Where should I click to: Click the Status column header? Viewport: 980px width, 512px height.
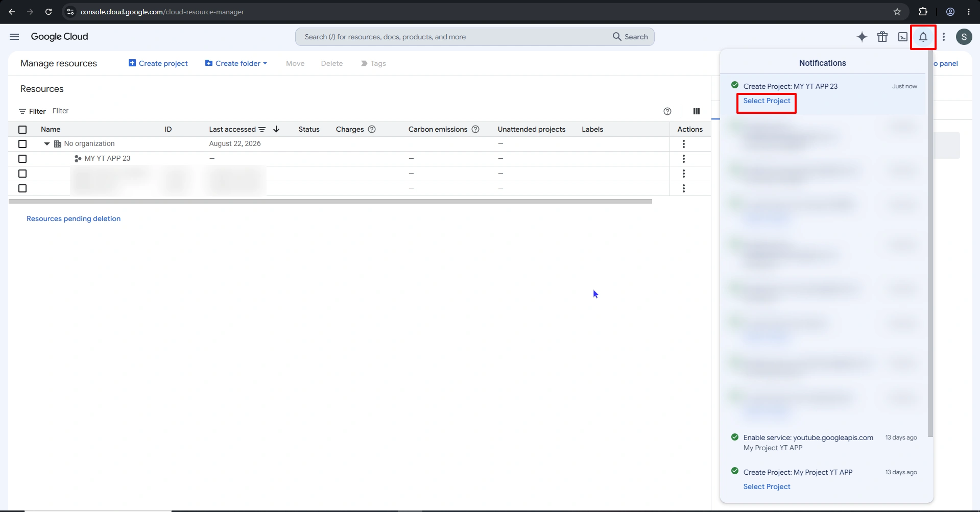pyautogui.click(x=309, y=129)
